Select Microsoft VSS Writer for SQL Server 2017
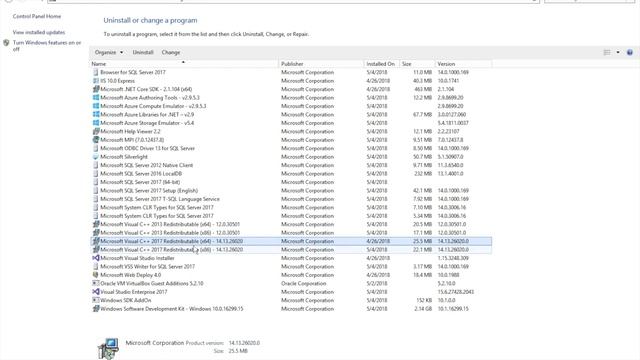Image resolution: width=640 pixels, height=360 pixels. pyautogui.click(x=291, y=267)
